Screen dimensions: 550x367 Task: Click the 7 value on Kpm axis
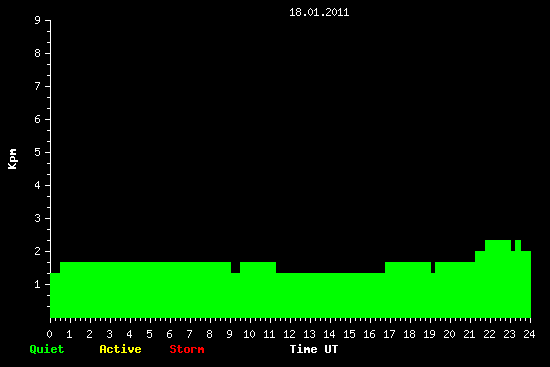[x=37, y=86]
